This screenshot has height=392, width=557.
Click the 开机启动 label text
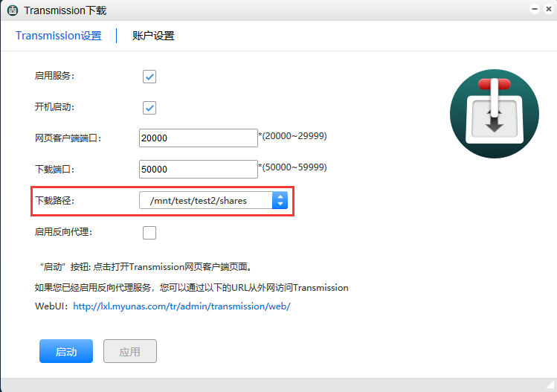pos(55,107)
